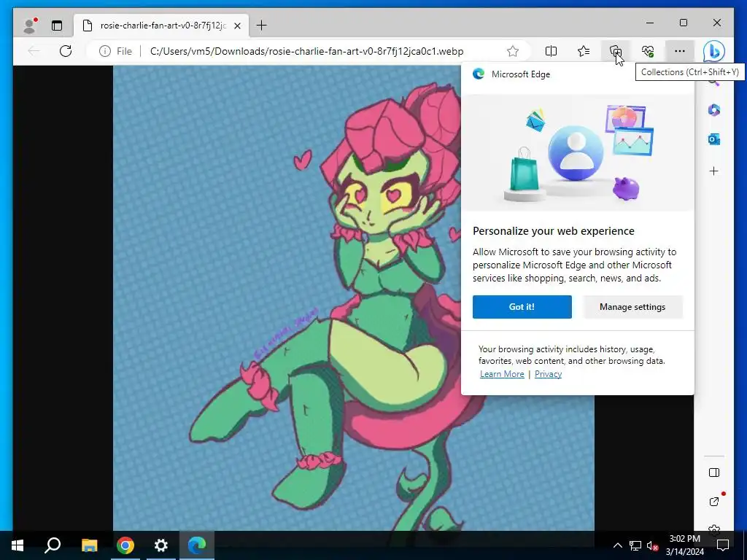The image size is (747, 560).
Task: Open the Privacy link
Action: click(548, 374)
